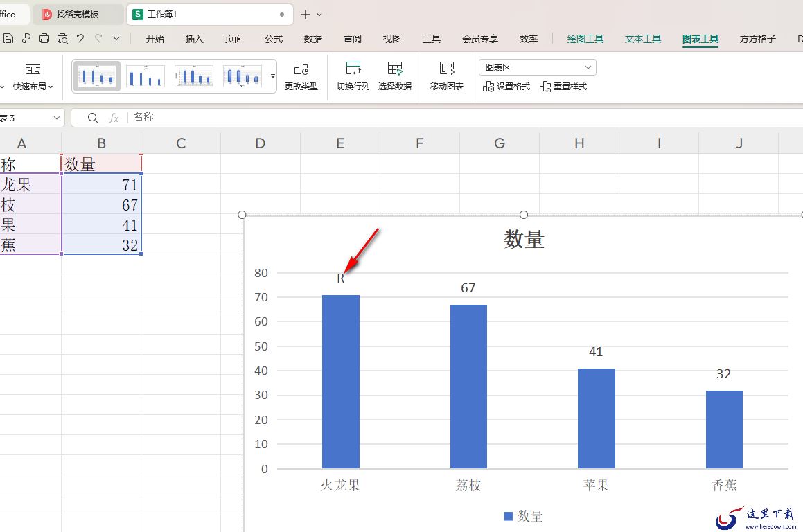Click the Redo arrow icon

coord(98,38)
